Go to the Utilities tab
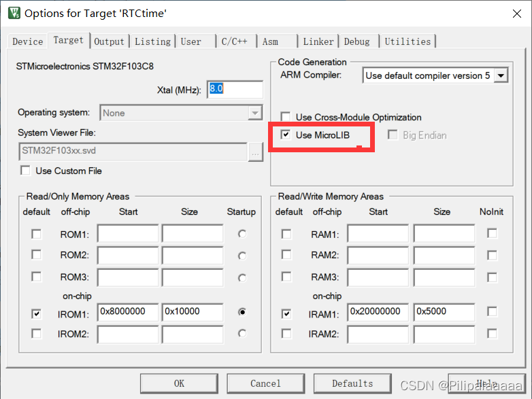This screenshot has height=399, width=532. 408,41
